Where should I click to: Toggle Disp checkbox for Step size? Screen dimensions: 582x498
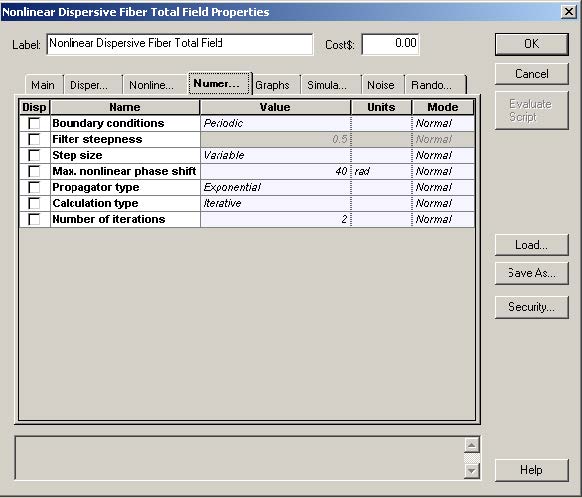coord(34,155)
